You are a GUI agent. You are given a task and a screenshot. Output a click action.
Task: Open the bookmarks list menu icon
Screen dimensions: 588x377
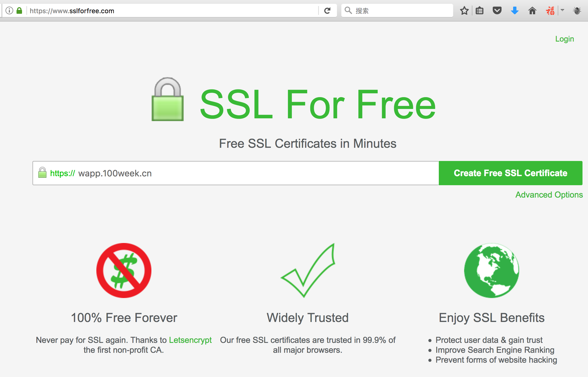click(x=480, y=11)
